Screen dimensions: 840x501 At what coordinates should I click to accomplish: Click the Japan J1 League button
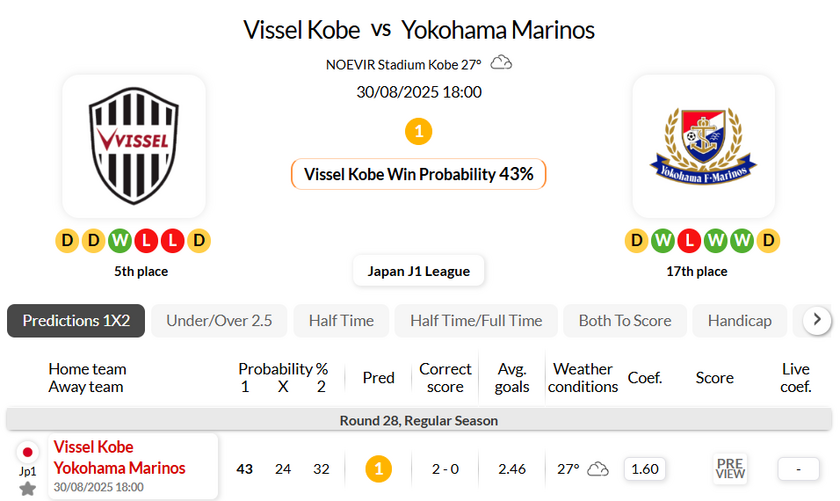pyautogui.click(x=419, y=271)
